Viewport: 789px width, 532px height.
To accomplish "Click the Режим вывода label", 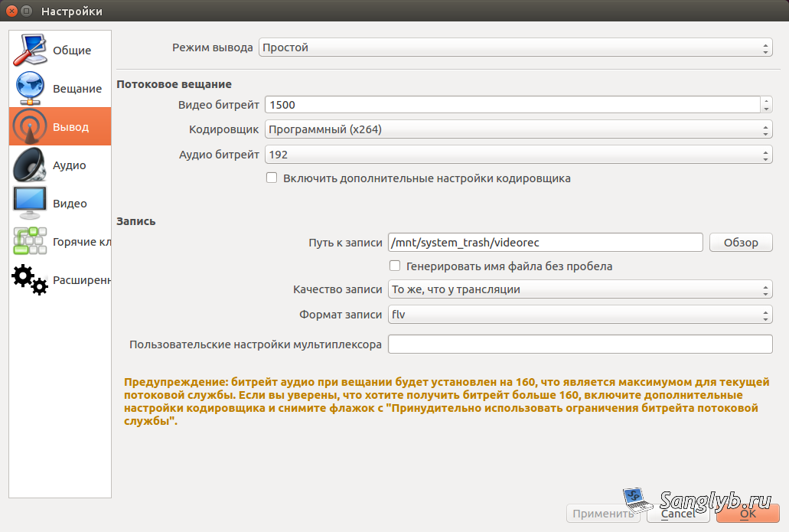I will coord(212,47).
